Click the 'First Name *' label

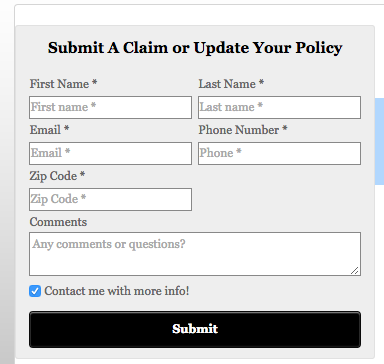tap(63, 84)
